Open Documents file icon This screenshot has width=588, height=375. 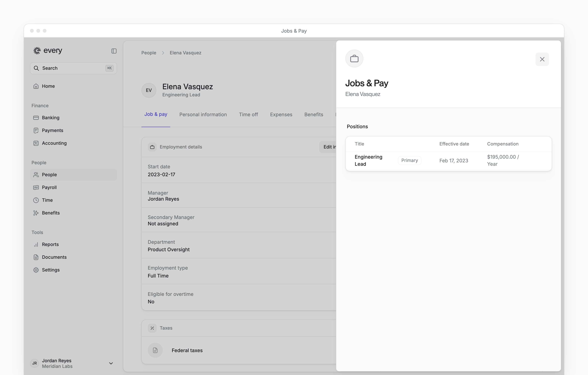point(36,257)
